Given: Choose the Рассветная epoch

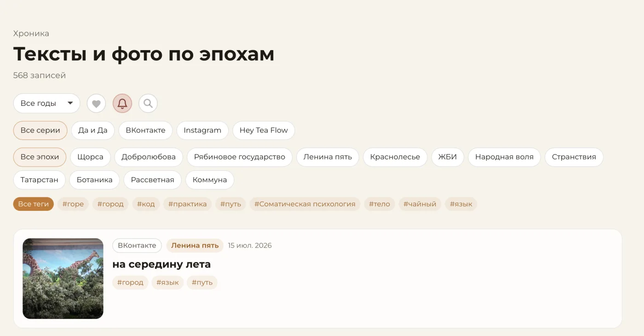Looking at the screenshot, I should point(153,180).
